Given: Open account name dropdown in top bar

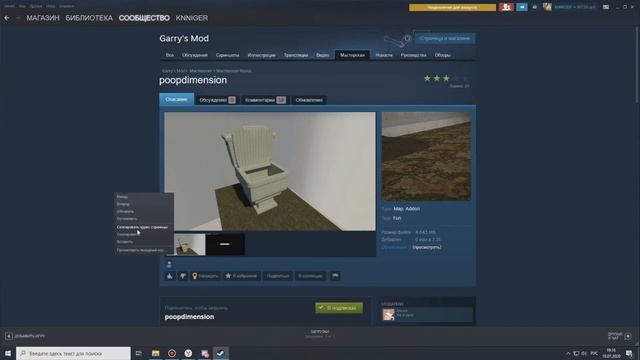Looking at the screenshot, I should pos(574,7).
